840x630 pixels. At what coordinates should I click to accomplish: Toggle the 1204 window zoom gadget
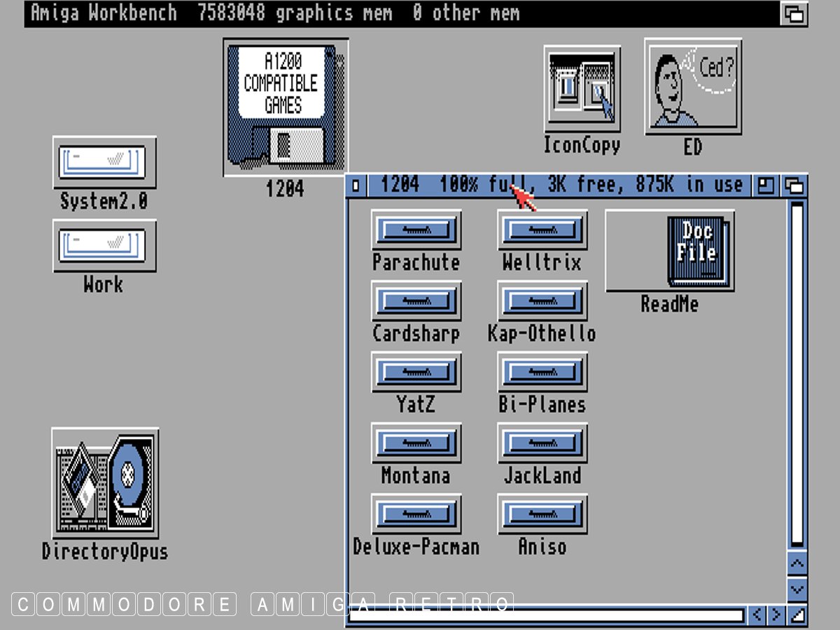click(766, 185)
